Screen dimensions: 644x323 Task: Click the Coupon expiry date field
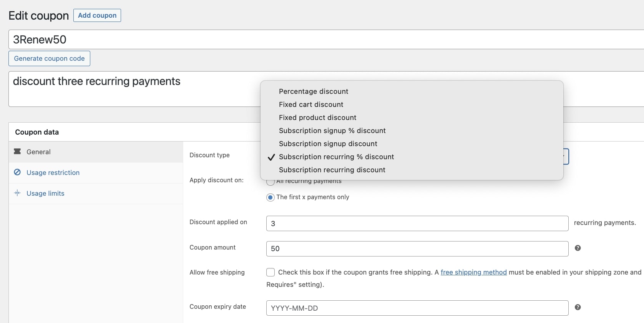point(417,308)
